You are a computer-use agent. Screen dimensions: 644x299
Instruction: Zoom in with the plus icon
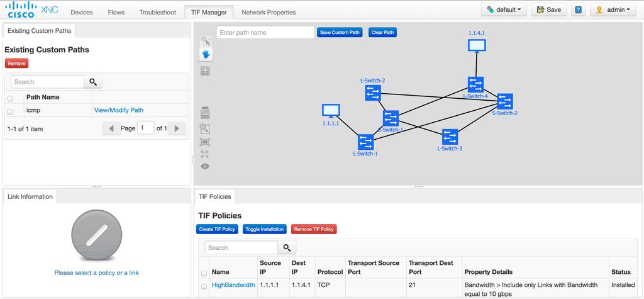coord(206,71)
